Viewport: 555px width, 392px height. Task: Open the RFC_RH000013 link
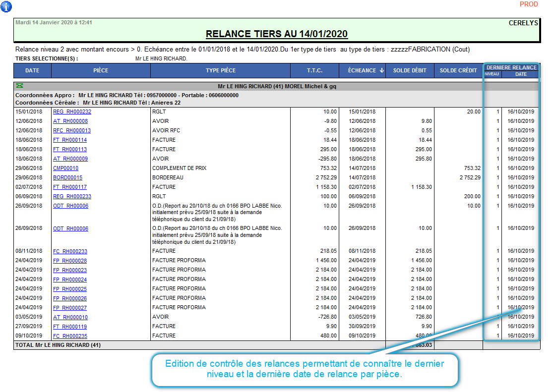pos(72,131)
